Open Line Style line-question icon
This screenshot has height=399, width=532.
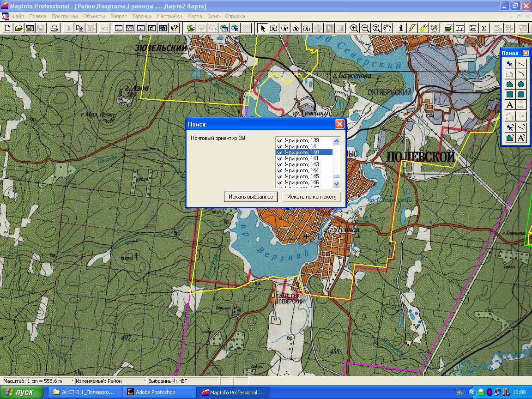[521, 127]
